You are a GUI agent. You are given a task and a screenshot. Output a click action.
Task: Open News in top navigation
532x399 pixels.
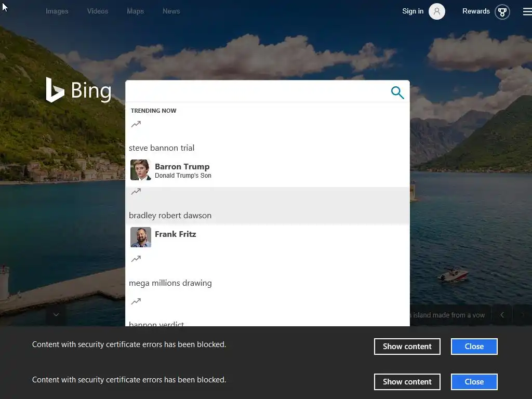tap(171, 11)
